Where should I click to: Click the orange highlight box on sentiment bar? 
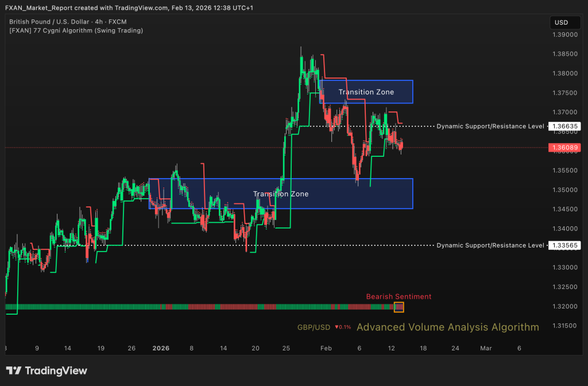(399, 307)
